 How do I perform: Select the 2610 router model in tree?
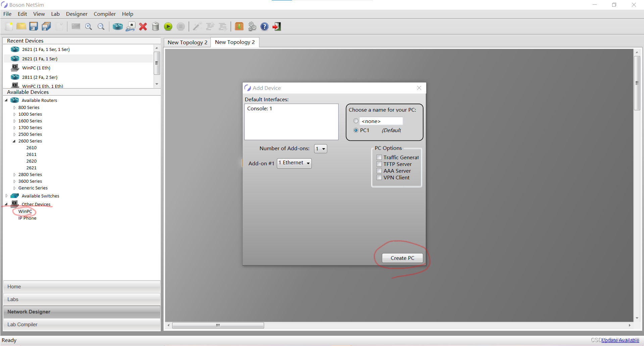[32, 148]
